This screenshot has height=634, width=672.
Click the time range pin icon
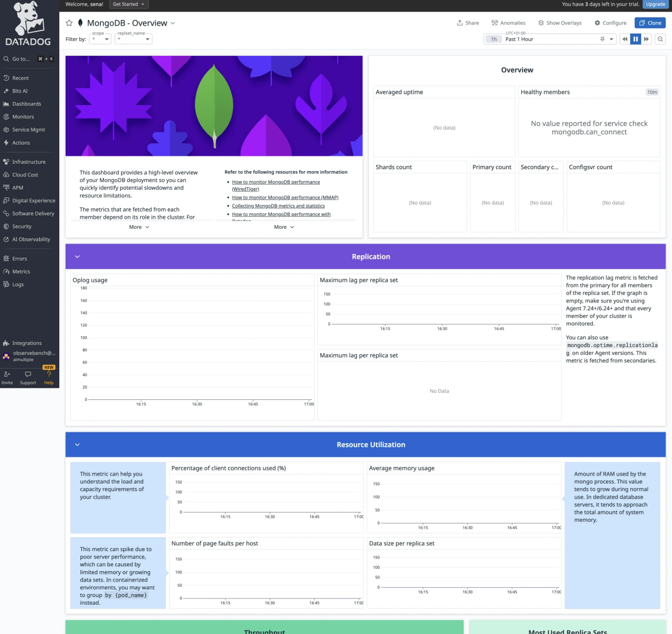pos(602,39)
